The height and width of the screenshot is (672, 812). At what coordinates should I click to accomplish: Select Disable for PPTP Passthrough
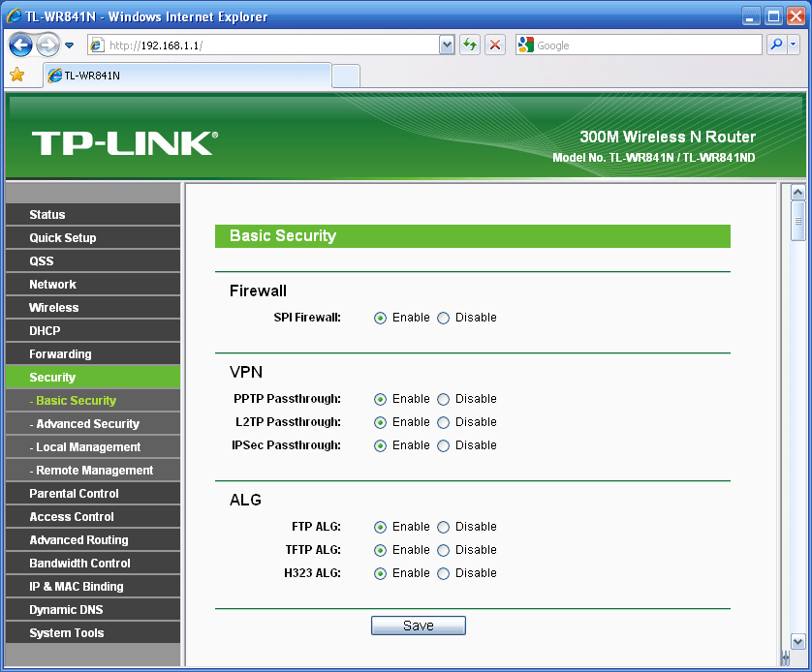tap(444, 399)
